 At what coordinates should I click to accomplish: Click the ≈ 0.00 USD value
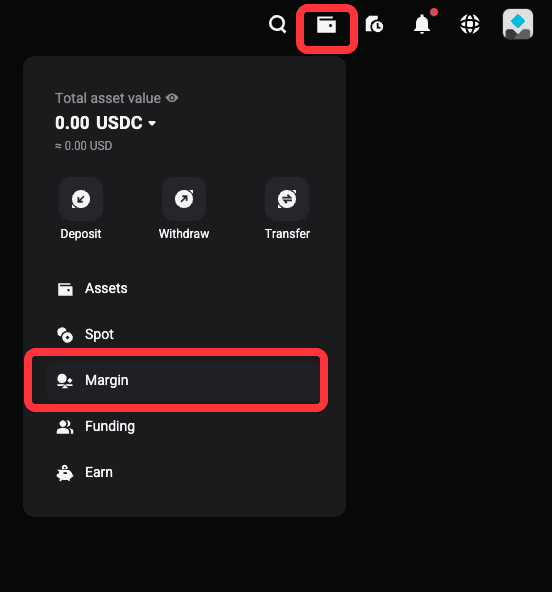pos(83,146)
